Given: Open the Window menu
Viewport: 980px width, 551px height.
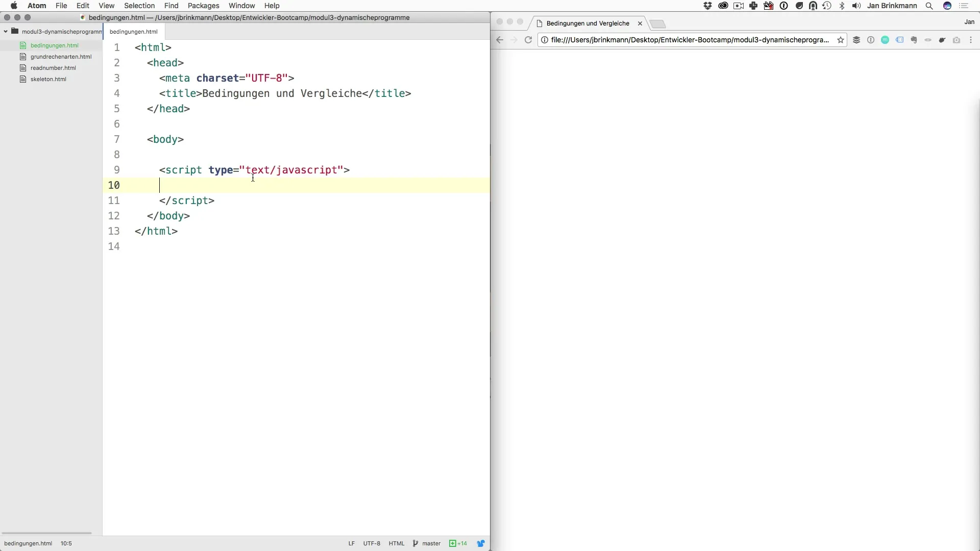Looking at the screenshot, I should [x=241, y=6].
